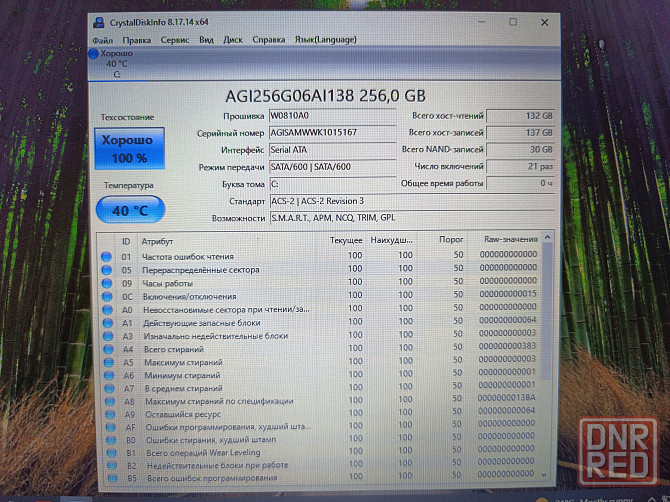Open the Справка menu
Screen dimensions: 670x502
click(x=269, y=40)
